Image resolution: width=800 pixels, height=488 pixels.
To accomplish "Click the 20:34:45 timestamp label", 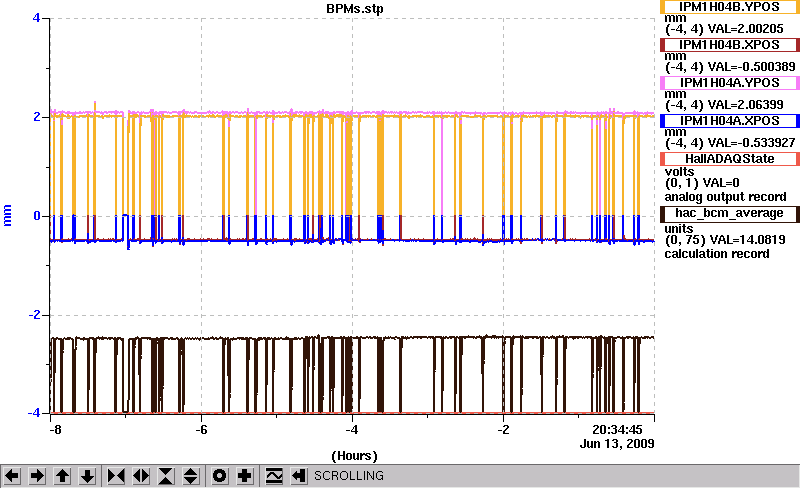I will tap(617, 429).
